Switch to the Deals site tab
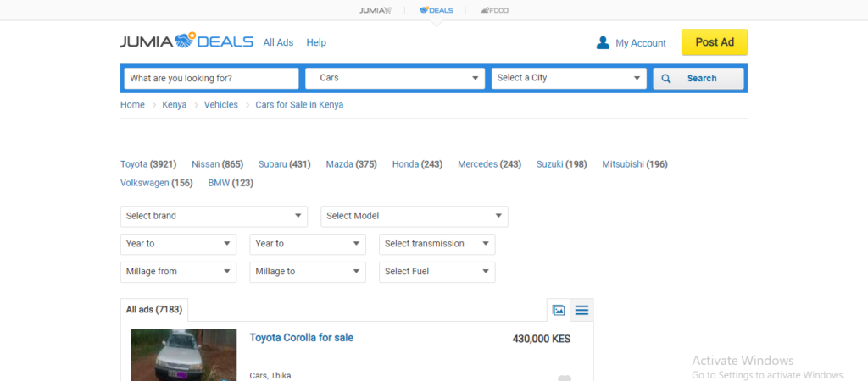Viewport: 868px width, 381px height. click(437, 10)
